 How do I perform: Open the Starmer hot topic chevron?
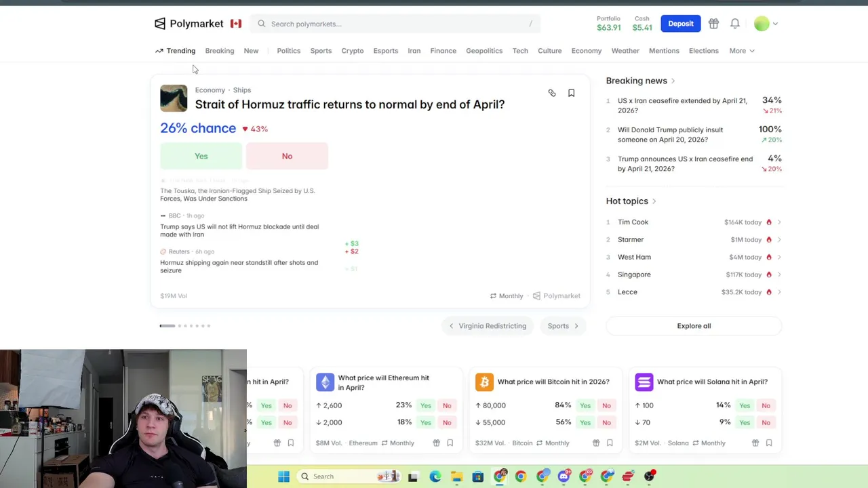[779, 240]
